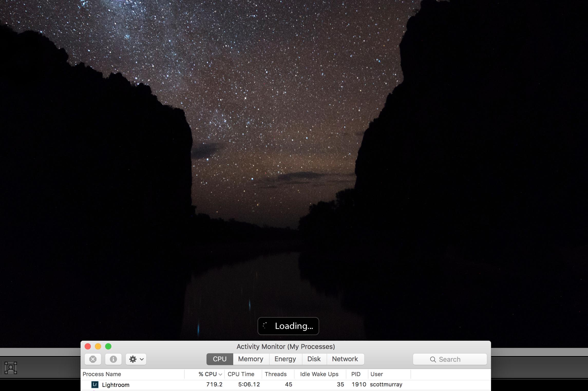
Task: Toggle % CPU column sort order
Action: (x=207, y=374)
